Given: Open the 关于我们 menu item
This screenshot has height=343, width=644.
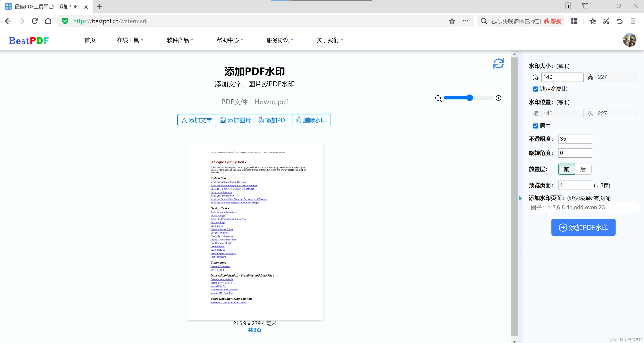Looking at the screenshot, I should [x=330, y=40].
